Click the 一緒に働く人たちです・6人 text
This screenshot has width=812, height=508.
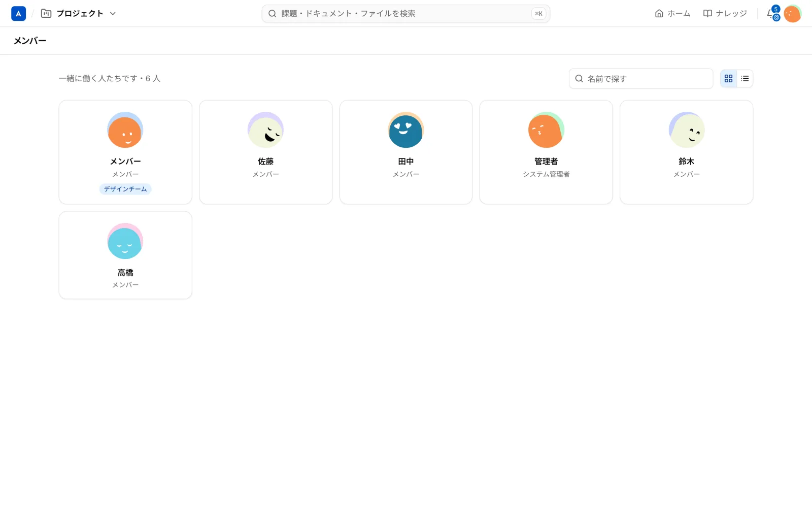110,78
